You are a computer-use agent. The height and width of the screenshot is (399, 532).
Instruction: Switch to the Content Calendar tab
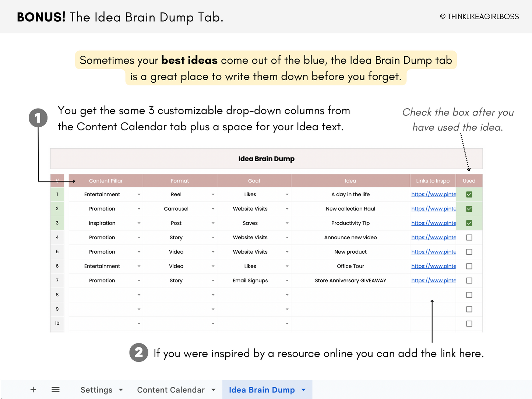[x=170, y=389]
